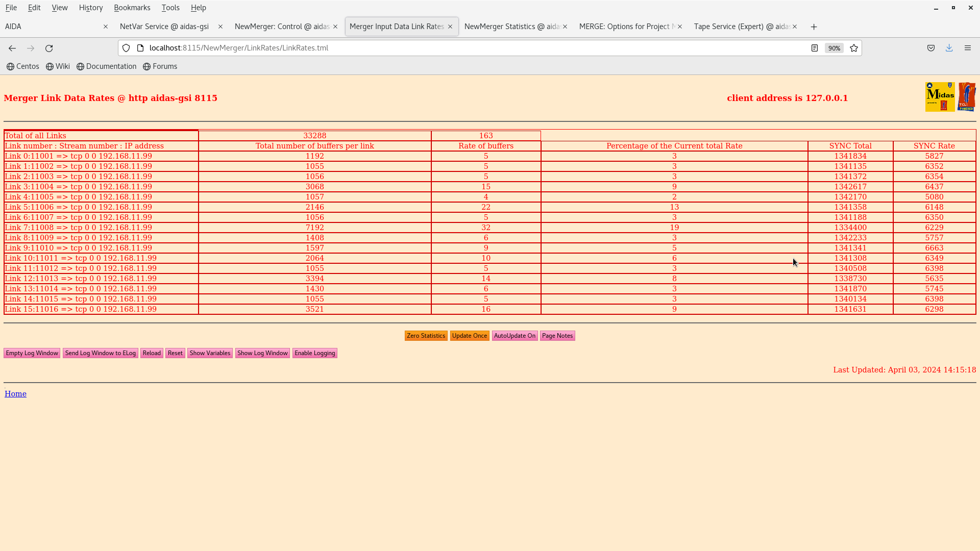Open the Firefox hamburger menu
This screenshot has height=551, width=980.
968,48
